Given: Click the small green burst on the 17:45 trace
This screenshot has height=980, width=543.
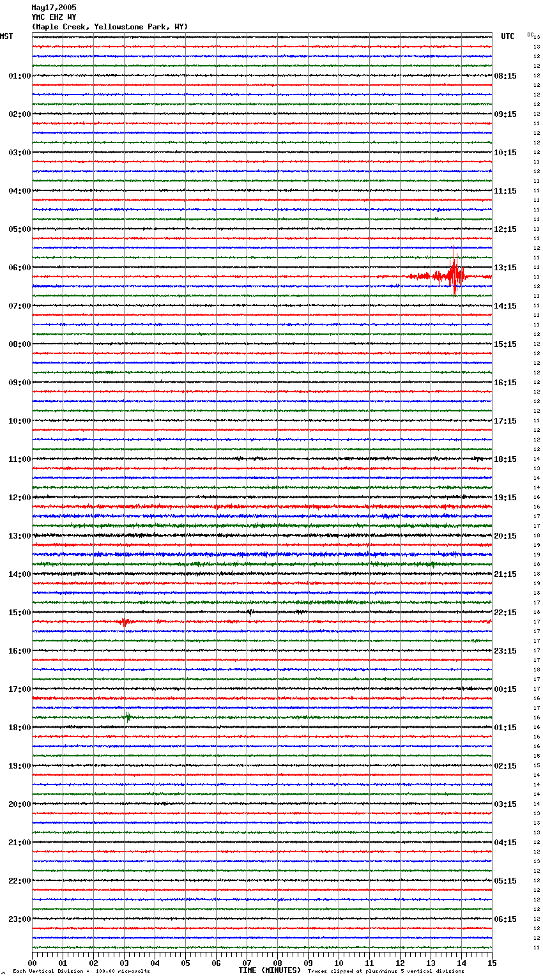Looking at the screenshot, I should coord(128,717).
